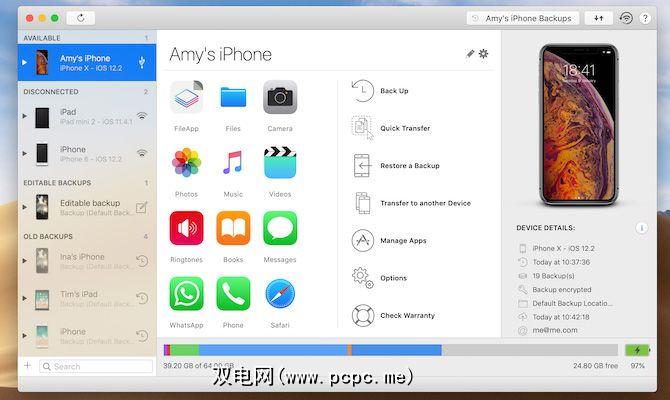Click the Manage Apps label
The width and height of the screenshot is (670, 400).
click(403, 241)
